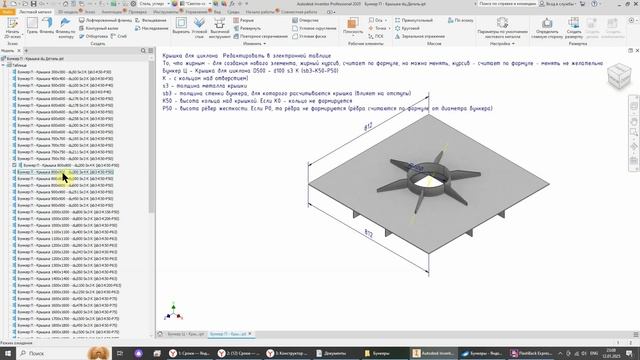
Task: Click the taskbar Поиск search box
Action: pyautogui.click(x=52, y=353)
